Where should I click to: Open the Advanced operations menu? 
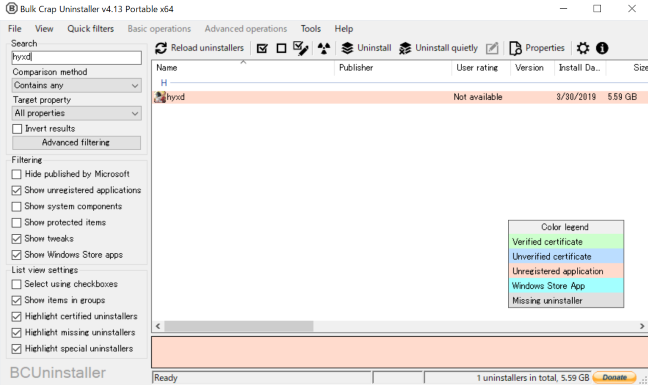pyautogui.click(x=245, y=29)
